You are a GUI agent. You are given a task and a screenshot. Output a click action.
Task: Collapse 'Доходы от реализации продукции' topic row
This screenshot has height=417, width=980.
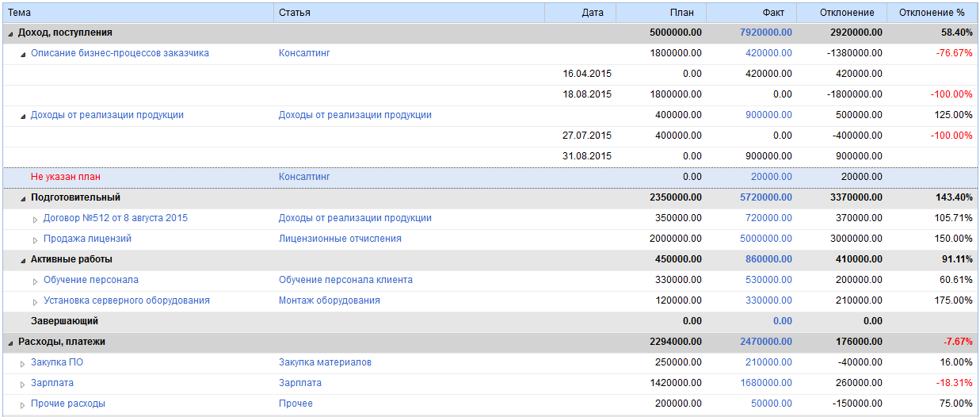click(x=23, y=116)
